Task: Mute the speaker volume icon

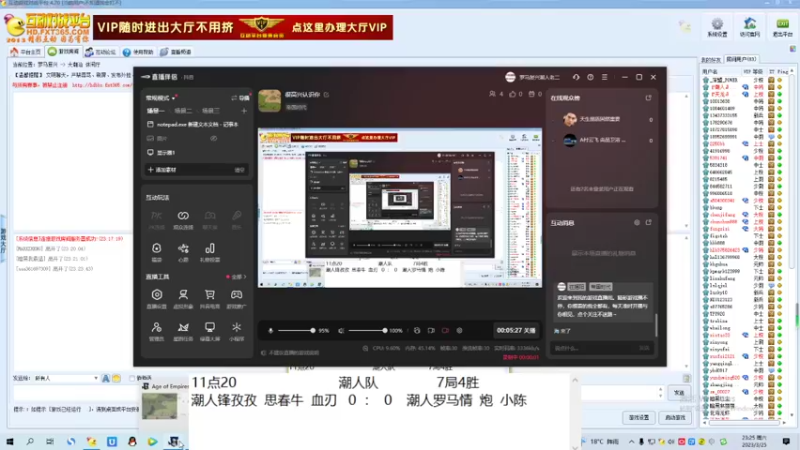Action: click(341, 331)
